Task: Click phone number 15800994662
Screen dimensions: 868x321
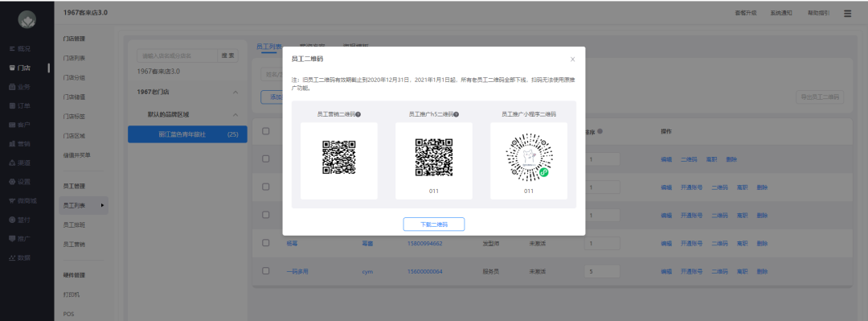Action: coord(424,244)
